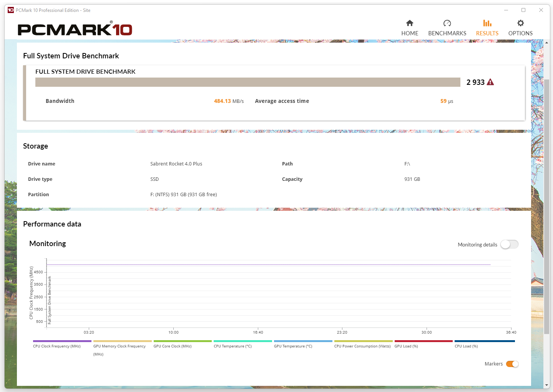Viewport: 553px width, 392px height.
Task: Click the PCMark 10 app icon in title bar
Action: coord(11,10)
